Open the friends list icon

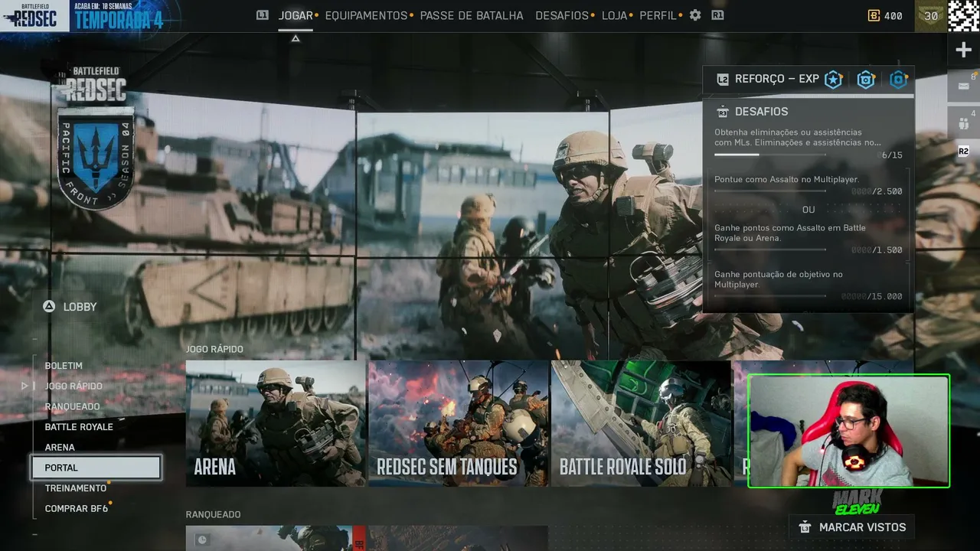coord(963,122)
